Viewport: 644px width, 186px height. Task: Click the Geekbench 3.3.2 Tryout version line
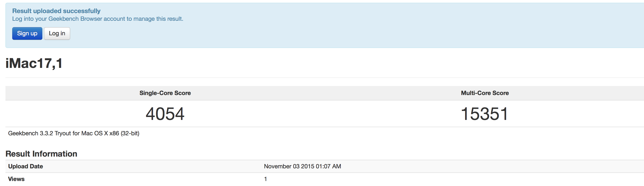pyautogui.click(x=74, y=133)
